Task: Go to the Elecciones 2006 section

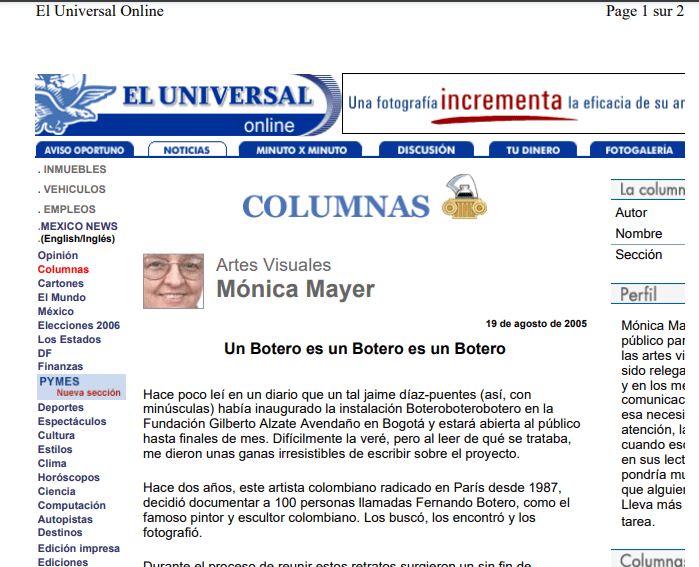Action: (x=79, y=326)
